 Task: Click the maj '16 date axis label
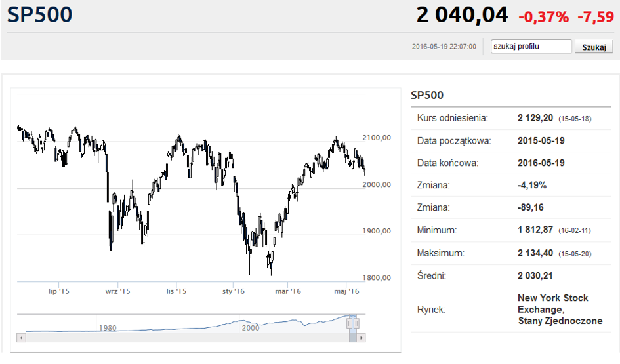pos(346,291)
